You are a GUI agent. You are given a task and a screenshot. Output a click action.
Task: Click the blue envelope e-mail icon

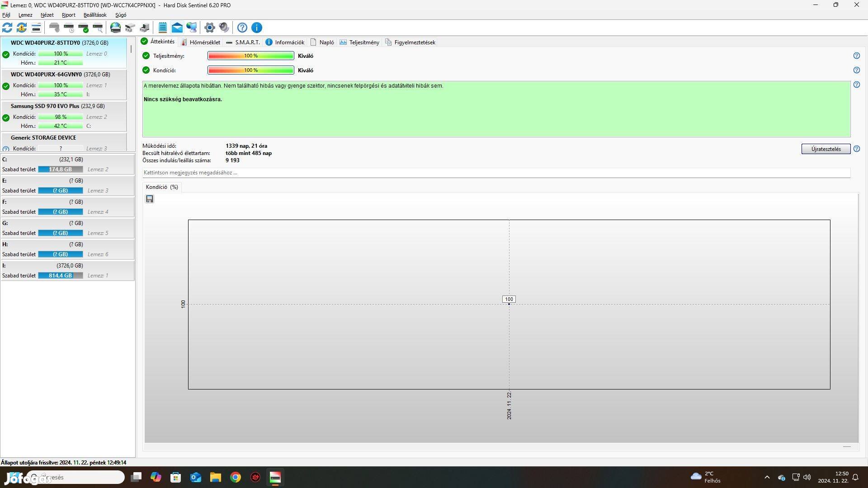point(177,28)
